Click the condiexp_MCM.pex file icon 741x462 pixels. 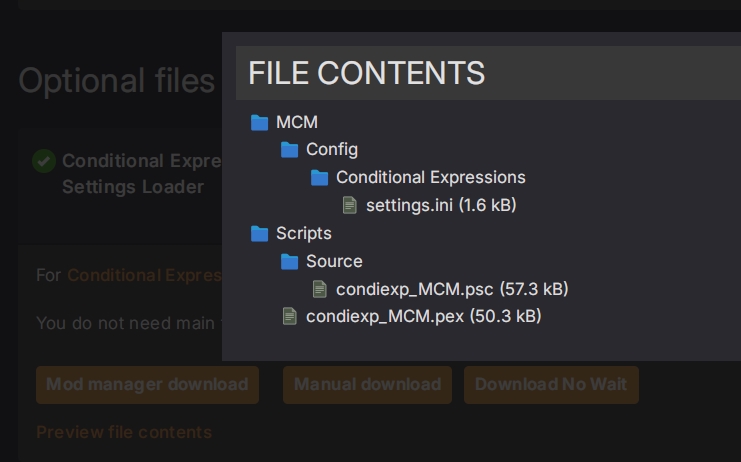(x=290, y=317)
